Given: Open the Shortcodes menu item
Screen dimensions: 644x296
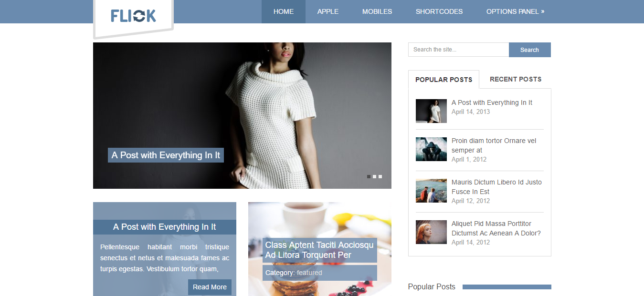Looking at the screenshot, I should click(439, 11).
